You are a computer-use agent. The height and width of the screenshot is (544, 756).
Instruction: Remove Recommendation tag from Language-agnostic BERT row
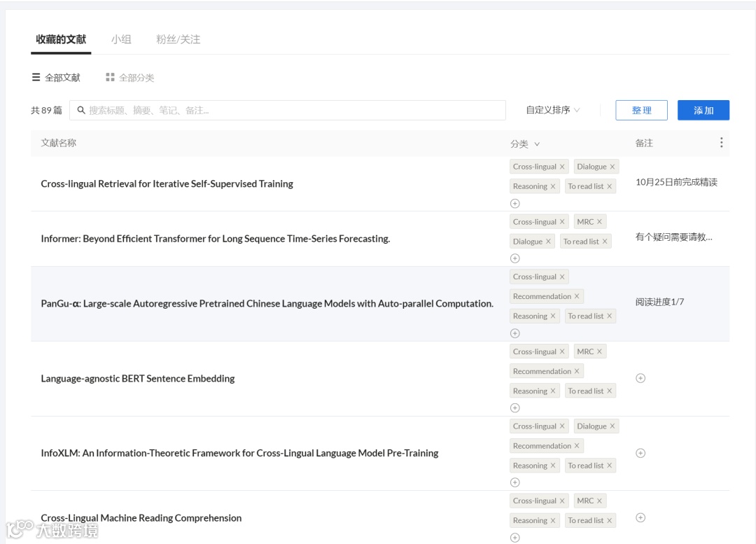tap(577, 371)
